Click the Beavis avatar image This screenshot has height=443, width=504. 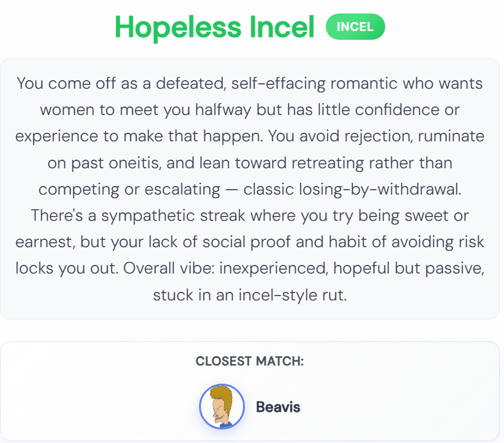[218, 406]
